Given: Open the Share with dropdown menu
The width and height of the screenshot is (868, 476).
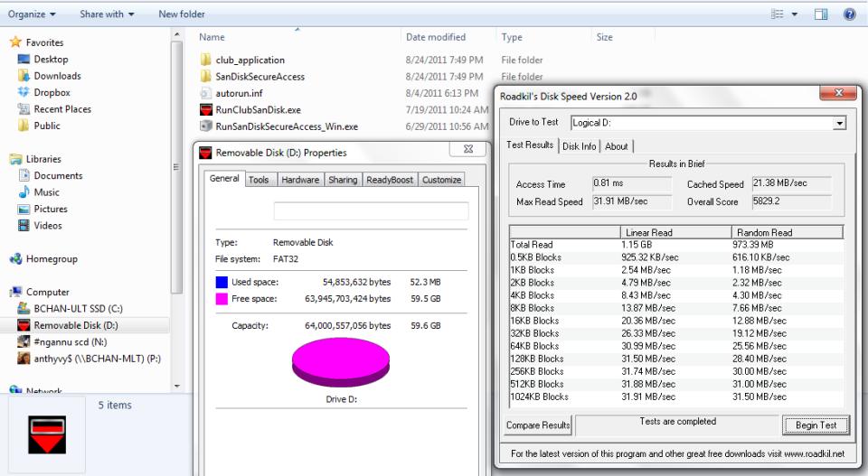Looking at the screenshot, I should pyautogui.click(x=107, y=14).
